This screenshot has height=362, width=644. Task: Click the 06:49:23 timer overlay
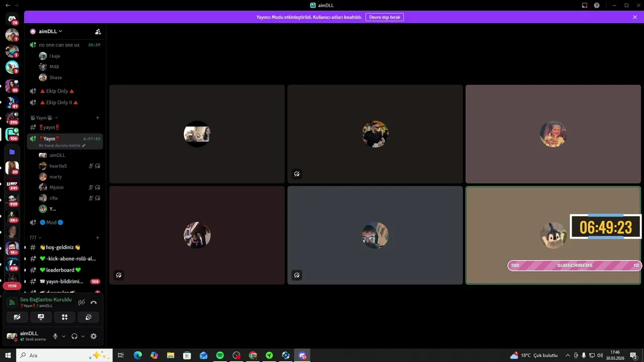[x=606, y=227]
